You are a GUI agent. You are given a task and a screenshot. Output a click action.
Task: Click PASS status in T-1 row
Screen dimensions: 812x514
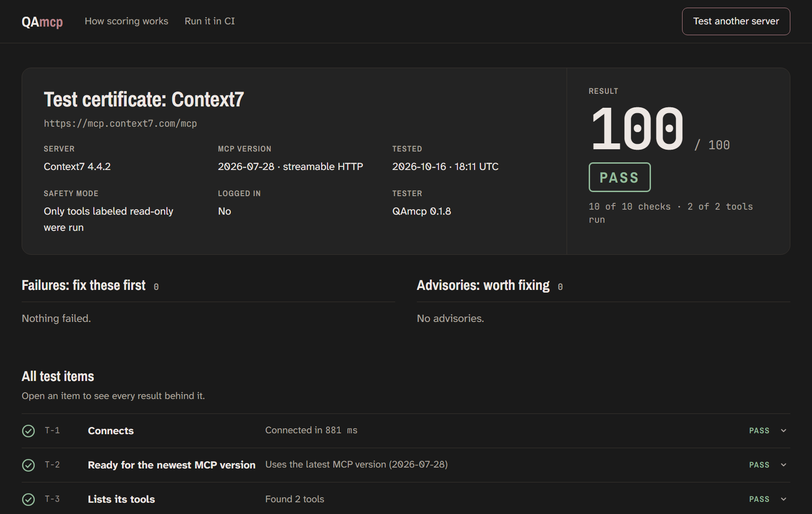pyautogui.click(x=759, y=431)
